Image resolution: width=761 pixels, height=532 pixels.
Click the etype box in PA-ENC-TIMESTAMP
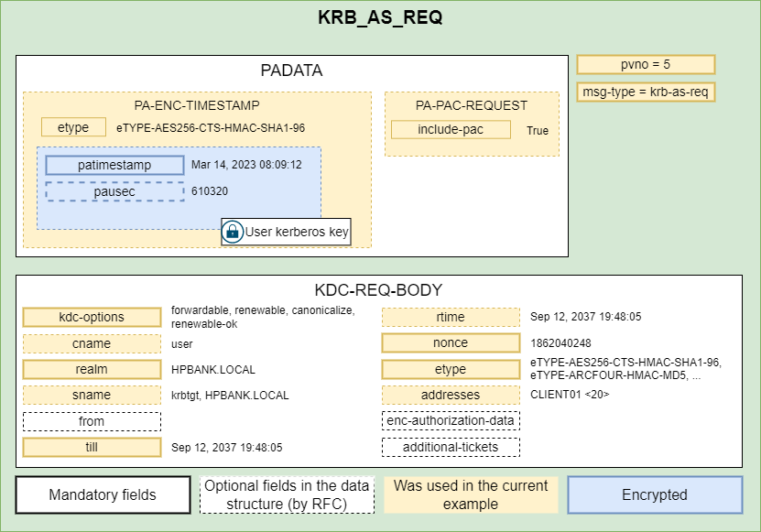coord(73,127)
